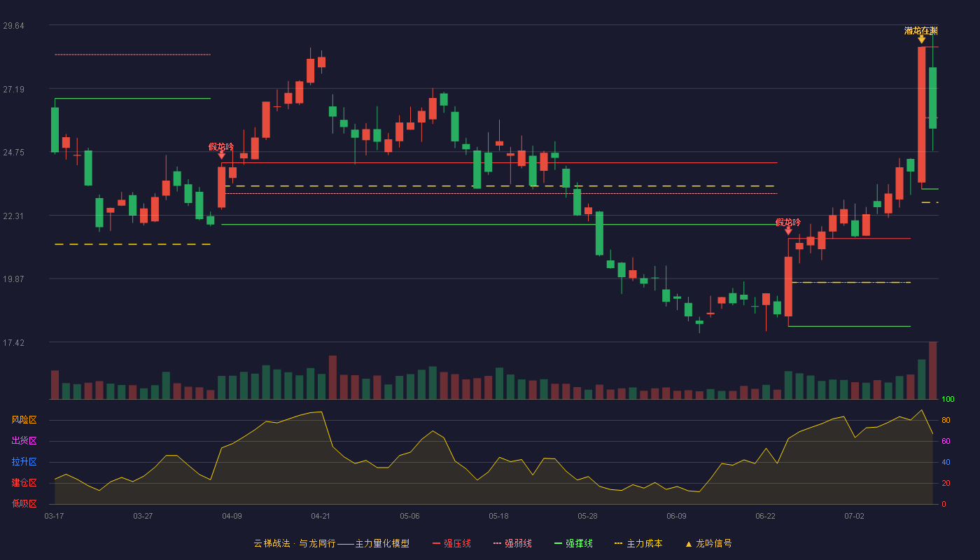
Task: Toggle the 主力成本 legend entry
Action: [638, 543]
